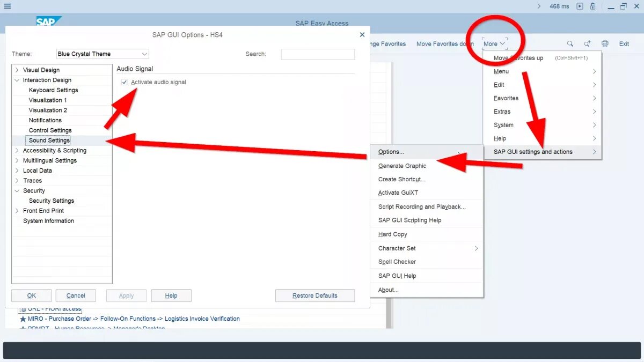This screenshot has width=644, height=362.
Task: Click the SAP logo
Action: click(48, 21)
